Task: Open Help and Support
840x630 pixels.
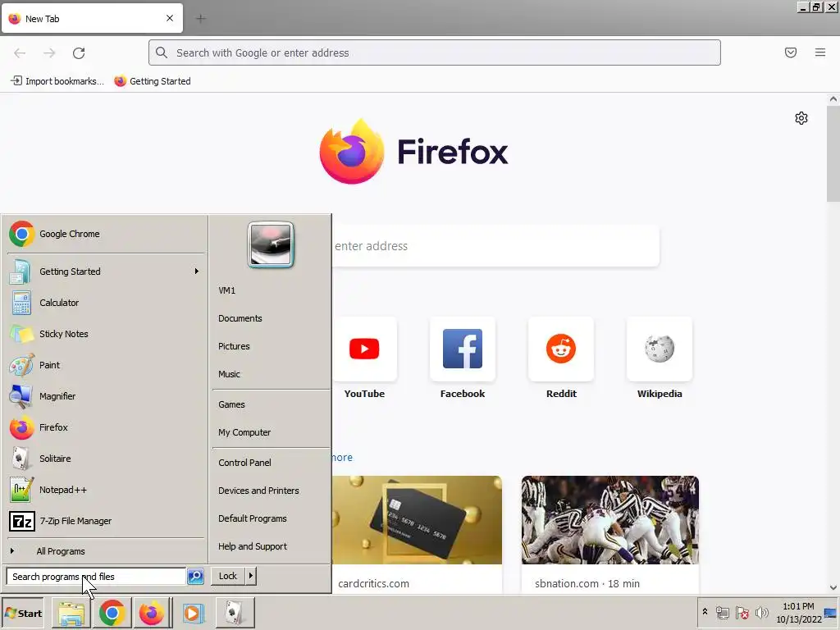Action: click(271, 546)
